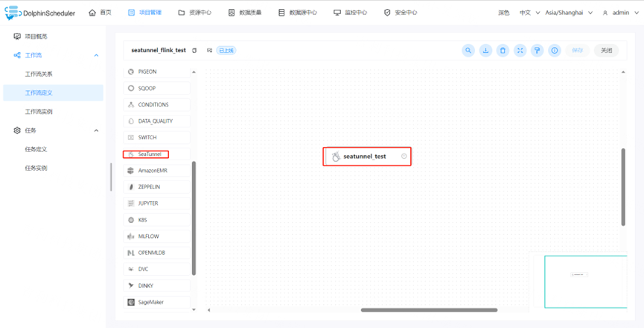The image size is (644, 328).
Task: Open the 安全中心 menu
Action: pos(401,13)
